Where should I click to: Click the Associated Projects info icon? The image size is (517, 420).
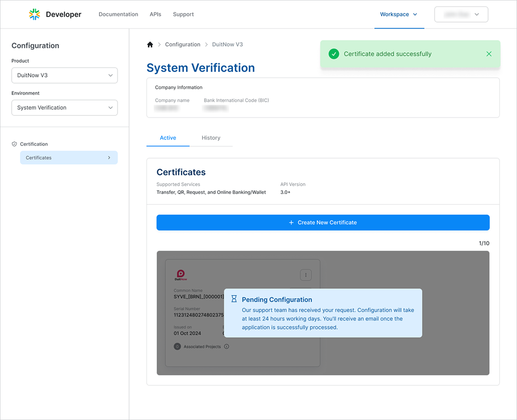[227, 347]
